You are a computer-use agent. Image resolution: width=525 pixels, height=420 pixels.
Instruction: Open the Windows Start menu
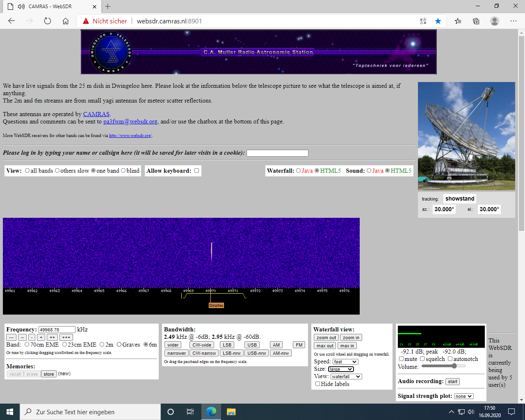[x=10, y=412]
